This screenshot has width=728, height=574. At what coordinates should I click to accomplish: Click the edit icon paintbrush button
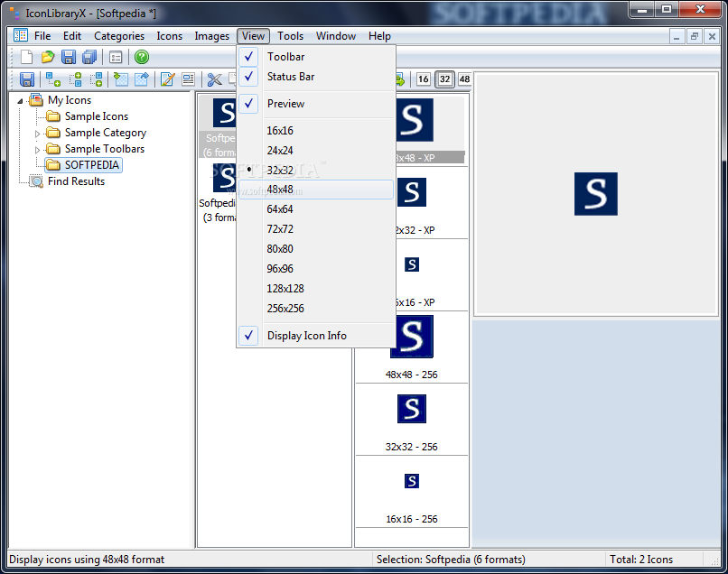[x=167, y=79]
